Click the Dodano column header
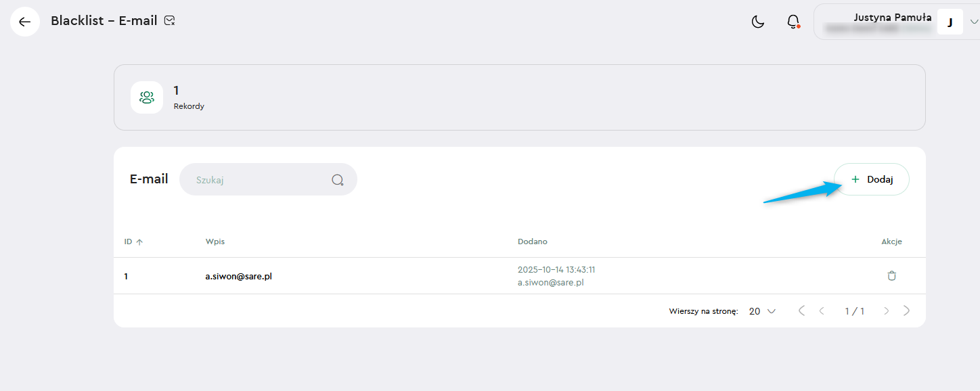This screenshot has height=391, width=980. [532, 241]
